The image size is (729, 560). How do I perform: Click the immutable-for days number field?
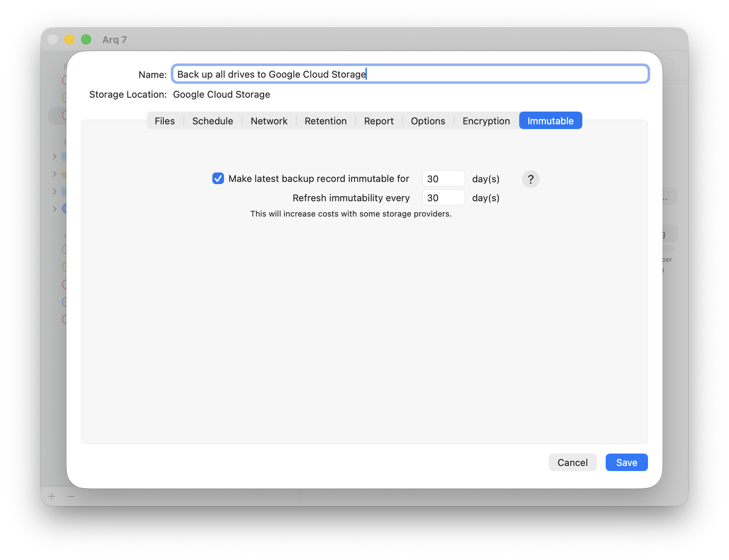(x=443, y=179)
